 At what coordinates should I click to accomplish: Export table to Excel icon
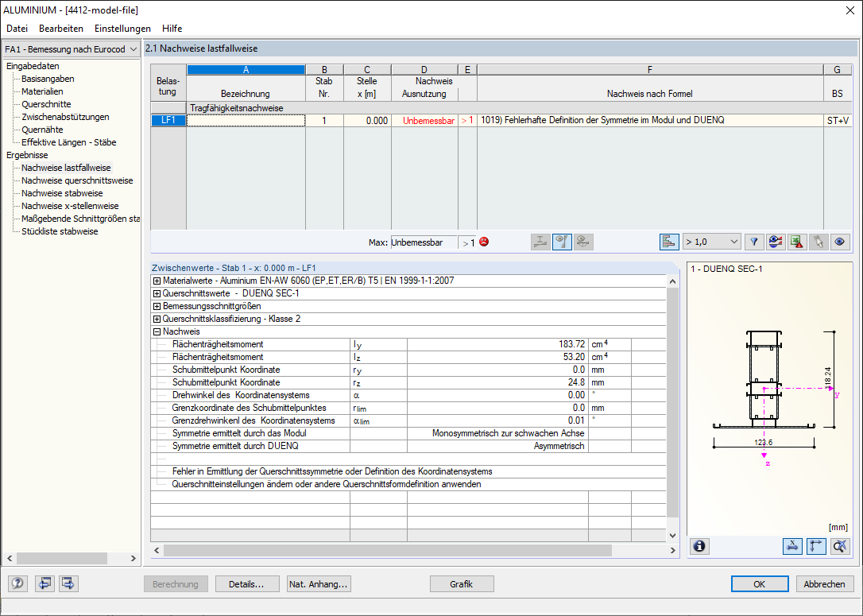click(797, 242)
